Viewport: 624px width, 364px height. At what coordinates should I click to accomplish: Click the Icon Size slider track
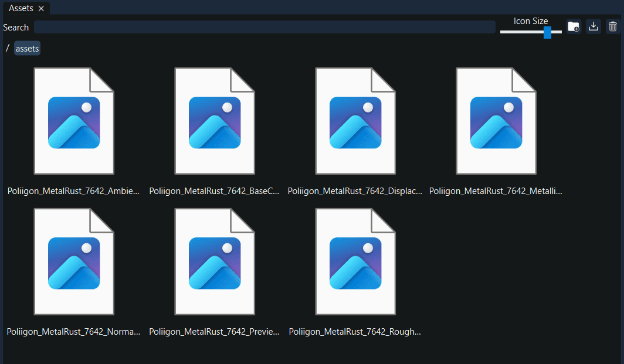point(522,33)
